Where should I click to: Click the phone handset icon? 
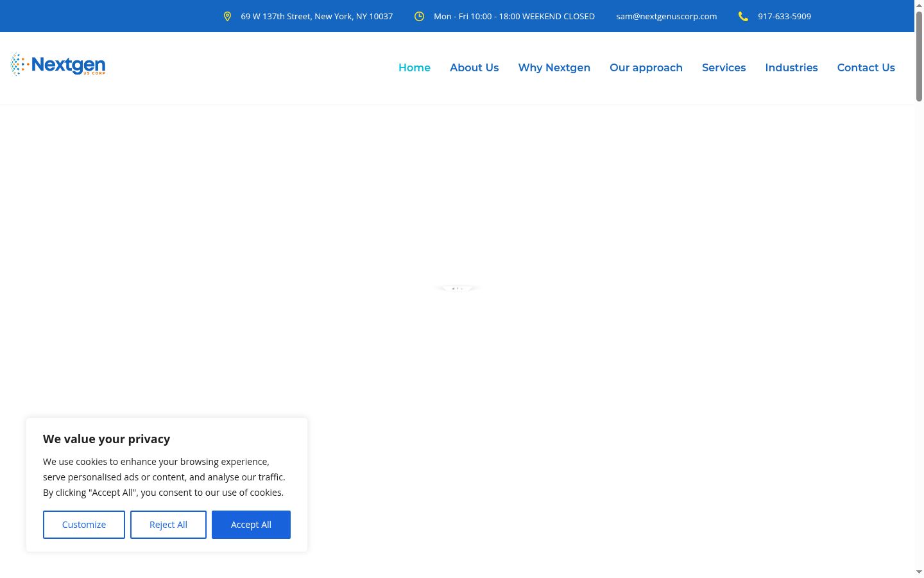point(743,17)
